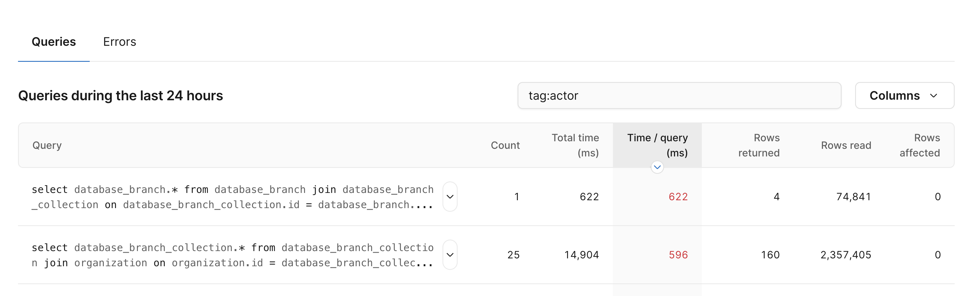The height and width of the screenshot is (296, 980).
Task: Click the highlighted Time / query column
Action: pos(657,145)
